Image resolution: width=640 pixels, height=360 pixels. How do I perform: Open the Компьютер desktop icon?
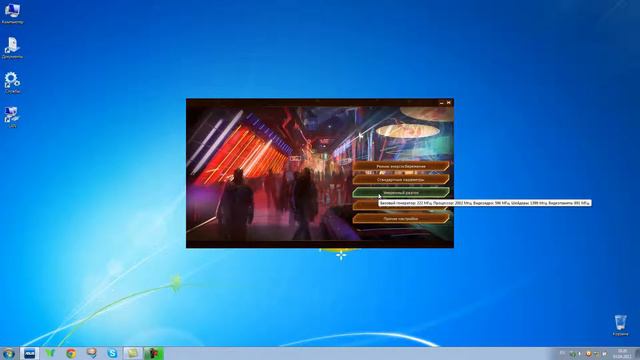[12, 13]
